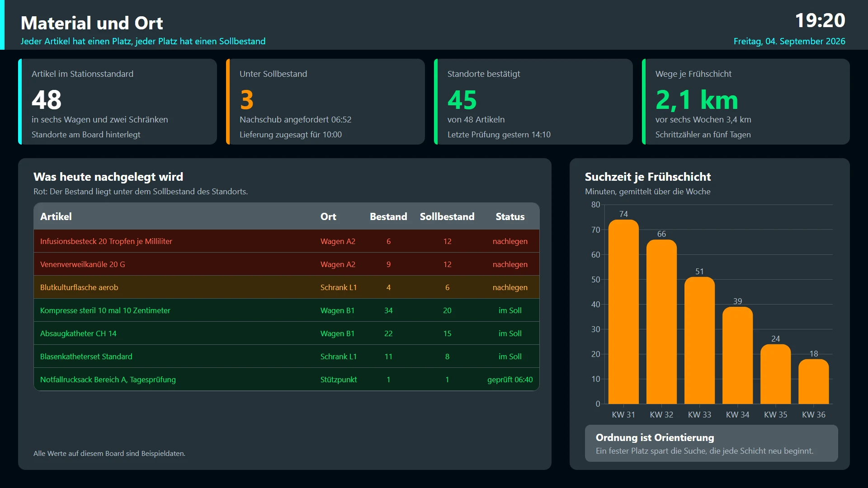Click 'Wagen B1' in the Absaugkatheter row
This screenshot has width=868, height=488.
(337, 333)
